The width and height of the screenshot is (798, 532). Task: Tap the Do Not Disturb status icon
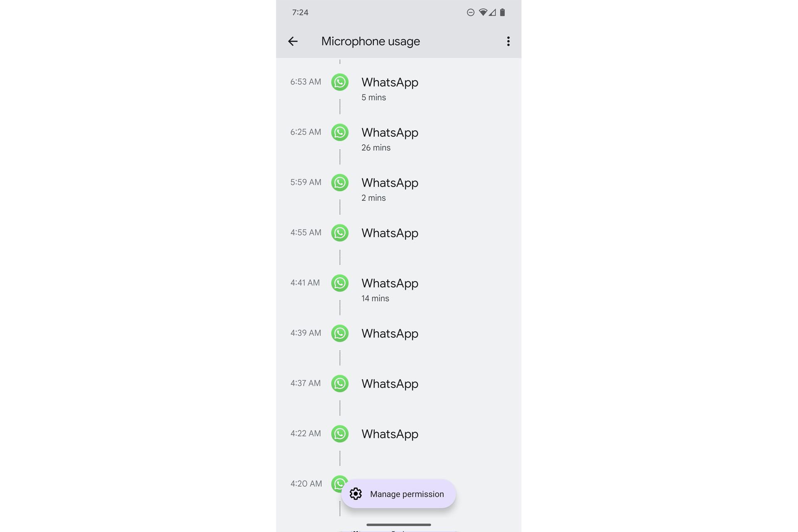[470, 12]
